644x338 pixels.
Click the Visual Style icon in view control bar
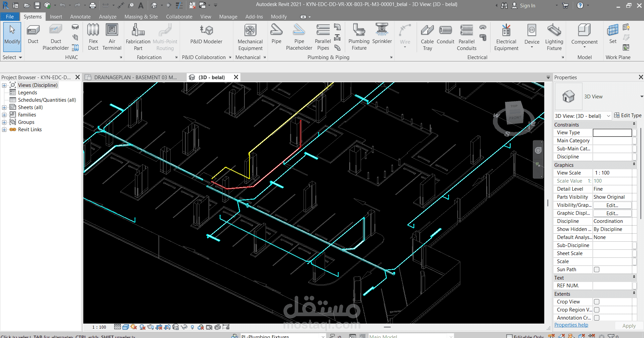pos(126,327)
